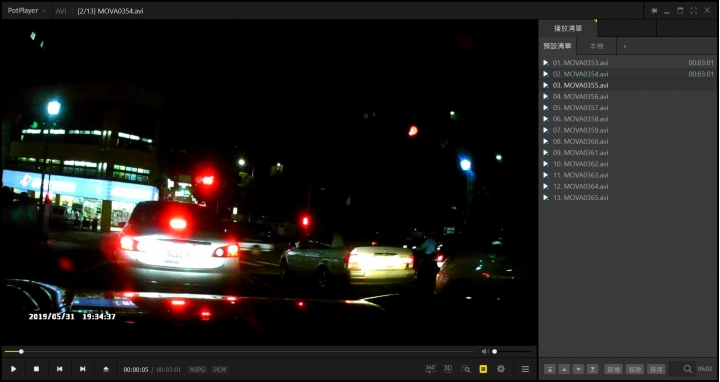720x382 pixels.
Task: Open the chapter search icon
Action: coord(466,369)
